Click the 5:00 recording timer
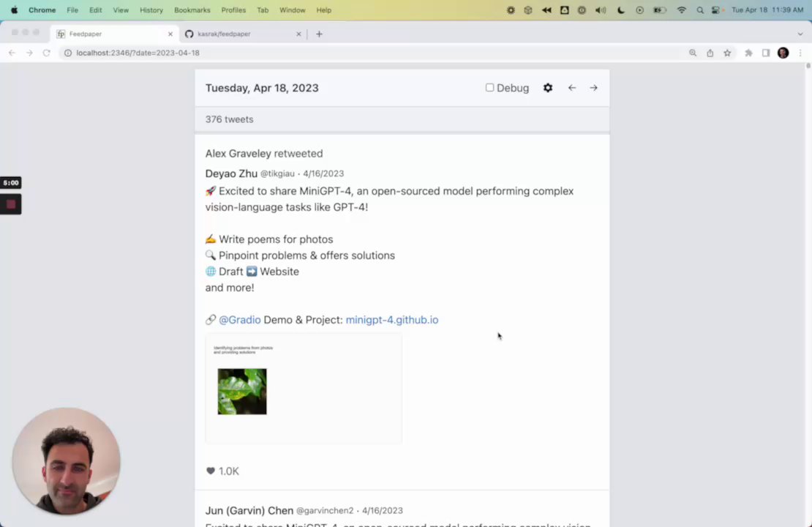The height and width of the screenshot is (527, 812). click(11, 182)
